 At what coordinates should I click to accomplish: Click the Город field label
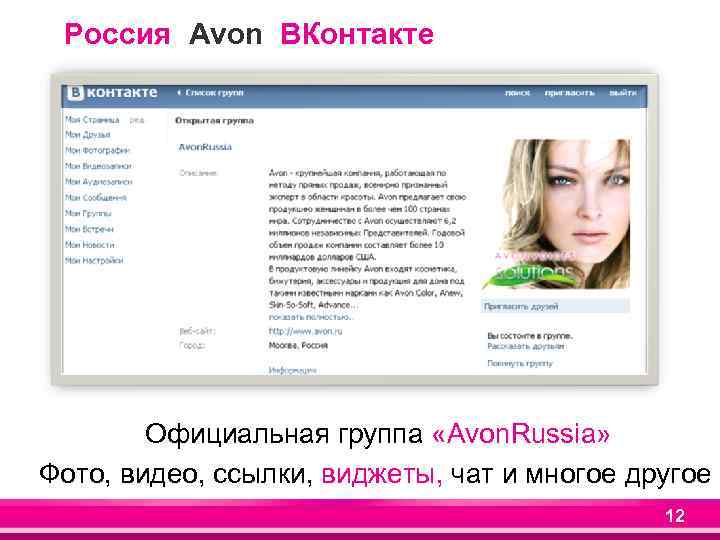[x=191, y=345]
